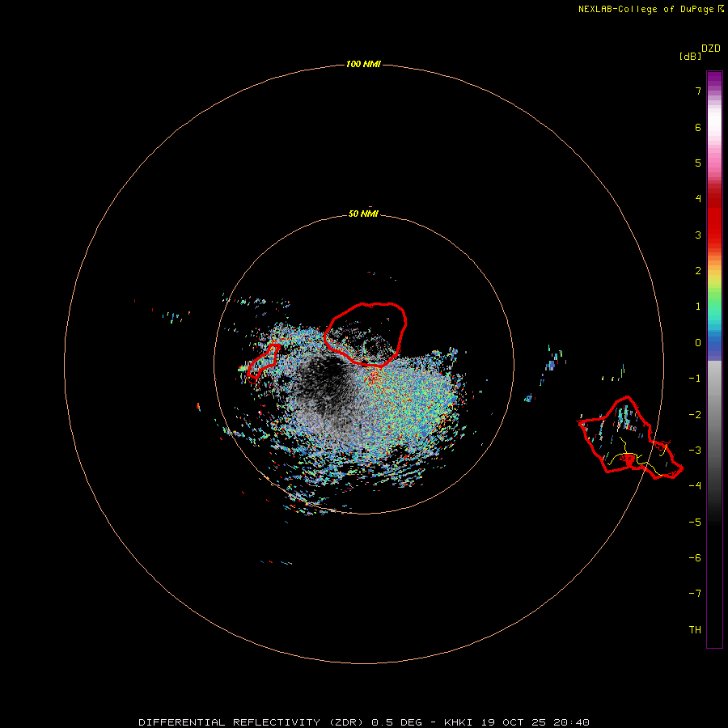Click the 5 tick on the color scale

click(698, 163)
